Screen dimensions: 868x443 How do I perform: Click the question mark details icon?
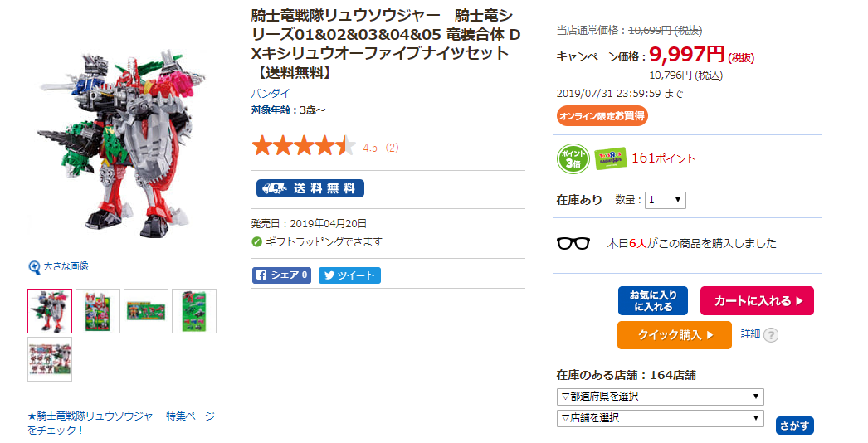[x=771, y=335]
